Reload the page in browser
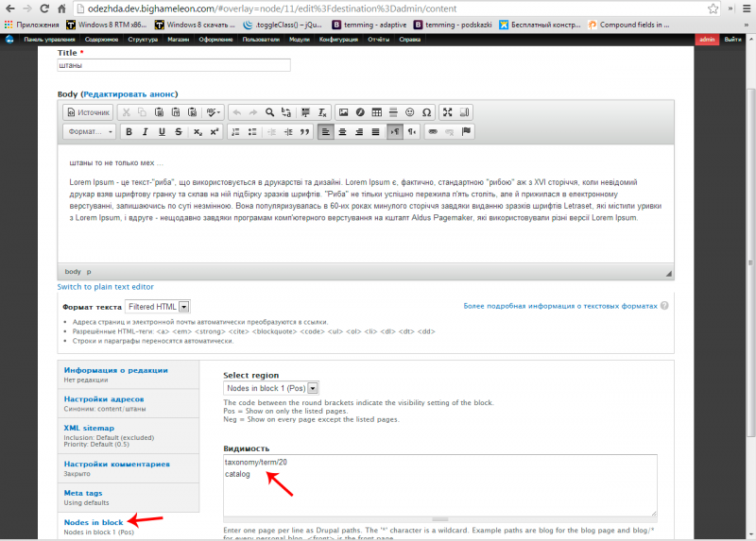The image size is (756, 541). (x=44, y=8)
